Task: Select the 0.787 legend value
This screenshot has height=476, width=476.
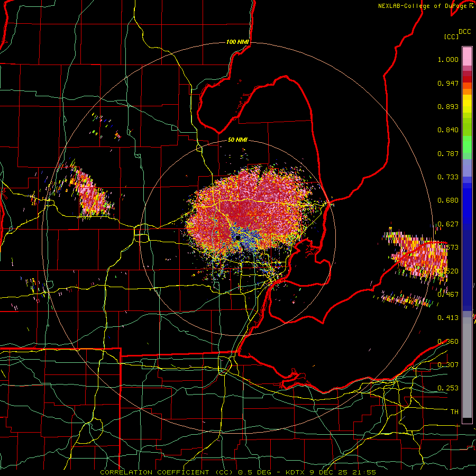Action: pos(448,153)
